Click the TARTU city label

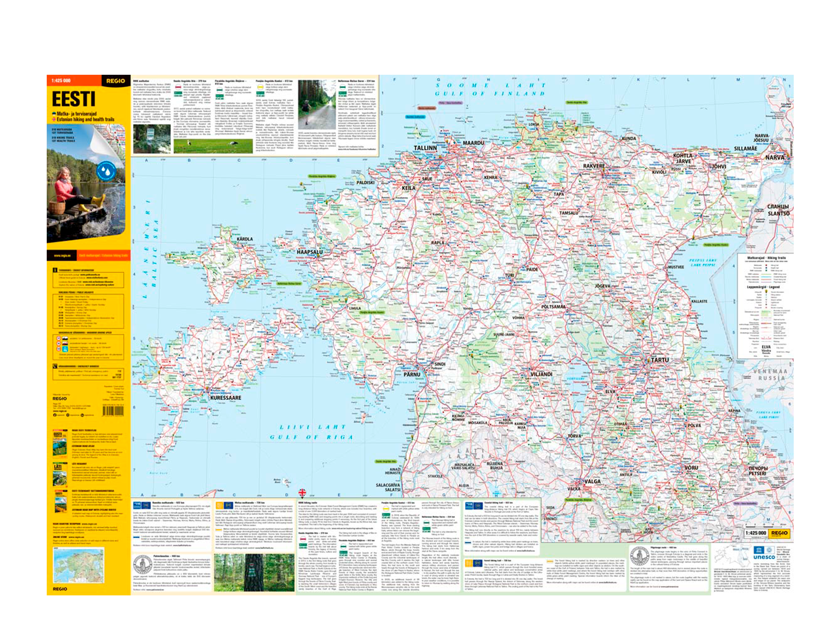click(660, 360)
